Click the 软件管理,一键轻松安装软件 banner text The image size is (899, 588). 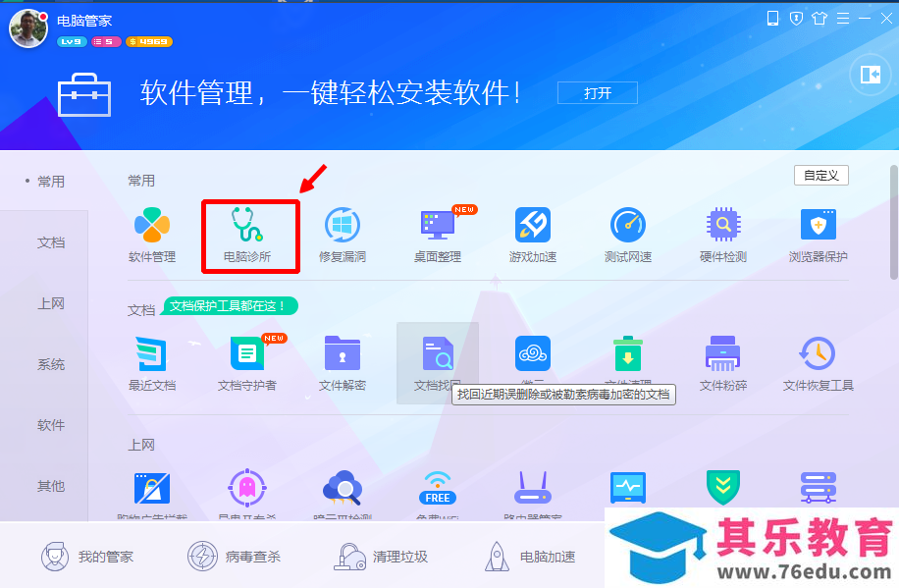(330, 93)
